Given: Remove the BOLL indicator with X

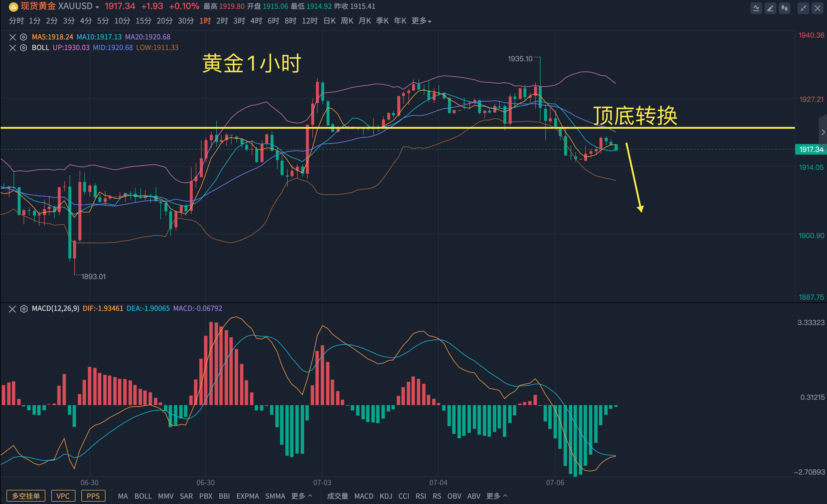Looking at the screenshot, I should pos(12,48).
